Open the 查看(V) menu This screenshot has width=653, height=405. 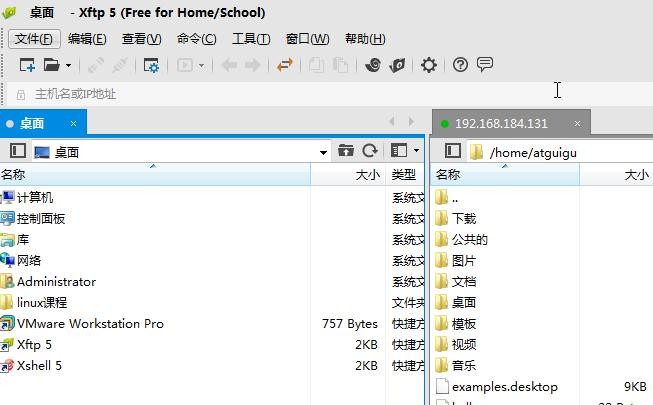click(x=142, y=39)
